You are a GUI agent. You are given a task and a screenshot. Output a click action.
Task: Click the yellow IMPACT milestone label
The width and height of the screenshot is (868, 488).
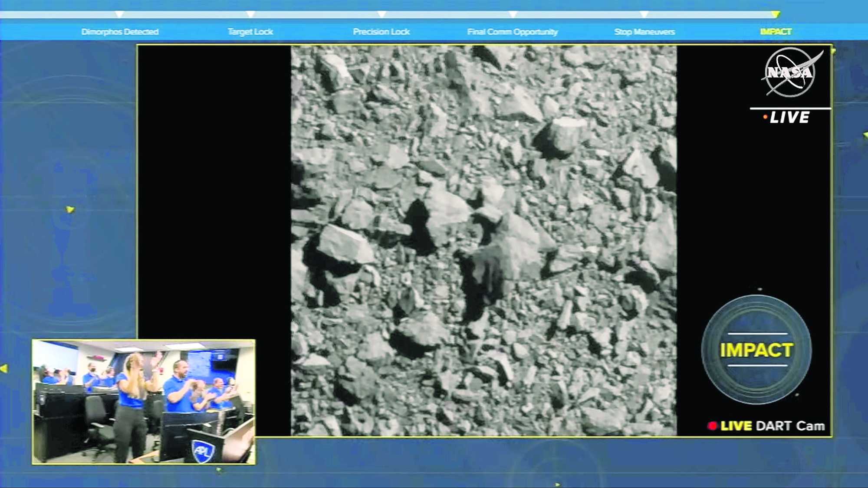pos(776,32)
